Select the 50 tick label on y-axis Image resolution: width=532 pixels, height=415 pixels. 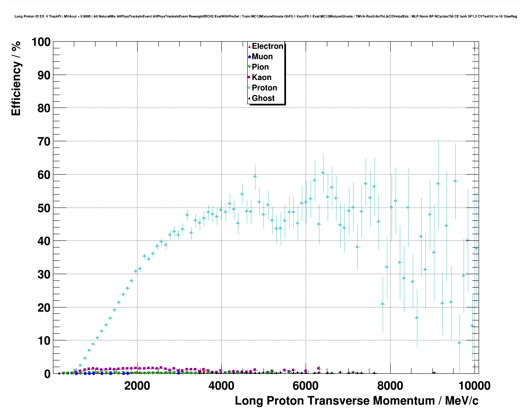coord(44,208)
